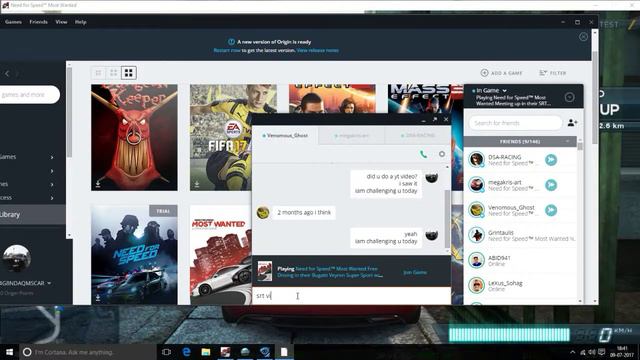
Task: Open the Dungeon Keeper game tile
Action: coord(134,137)
